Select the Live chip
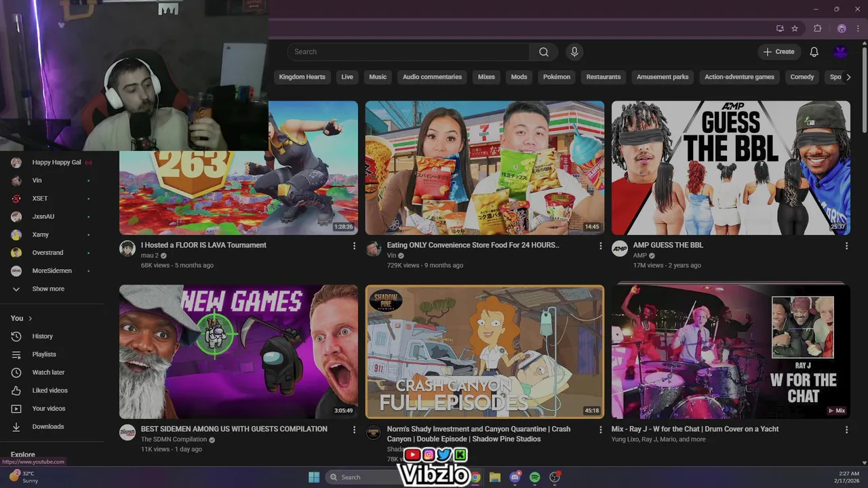This screenshot has height=488, width=868. (x=347, y=77)
